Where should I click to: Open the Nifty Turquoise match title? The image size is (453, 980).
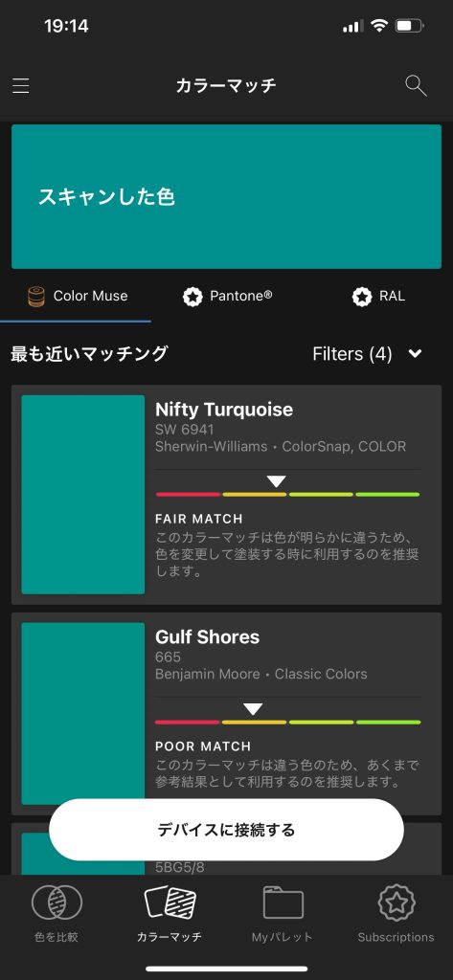224,410
